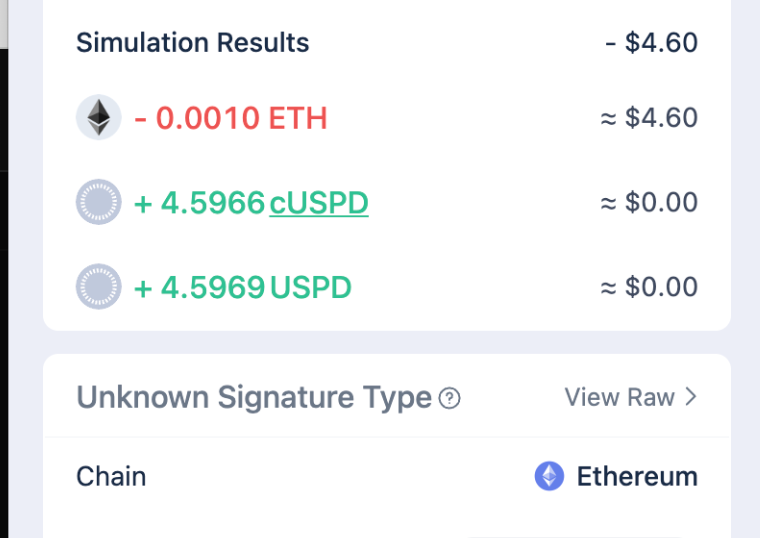Click the ≈ $4.60 ETH value

648,118
